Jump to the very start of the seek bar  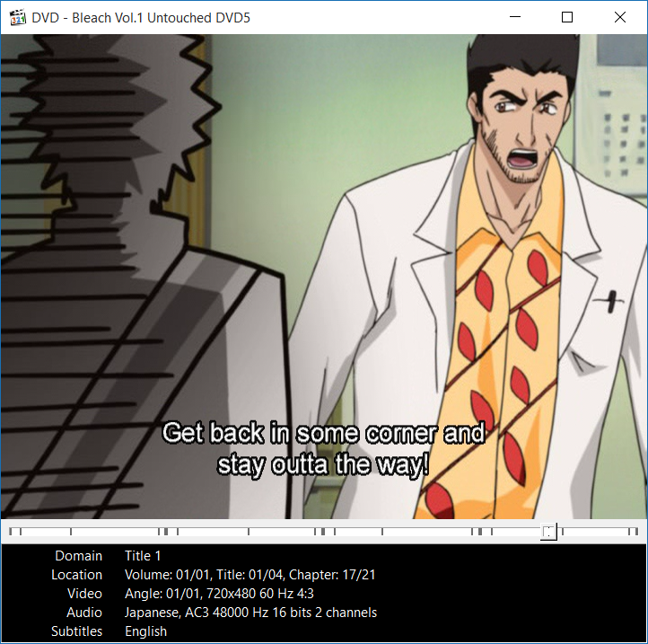coord(10,533)
